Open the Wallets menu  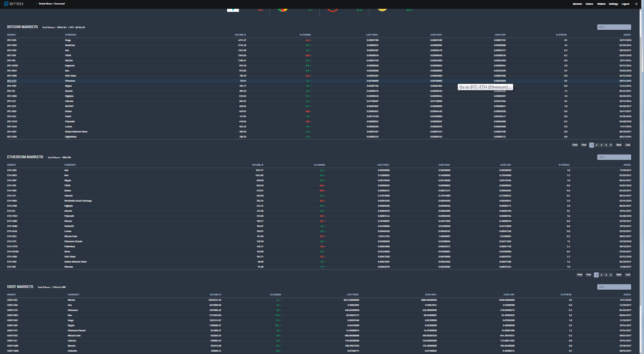[601, 4]
